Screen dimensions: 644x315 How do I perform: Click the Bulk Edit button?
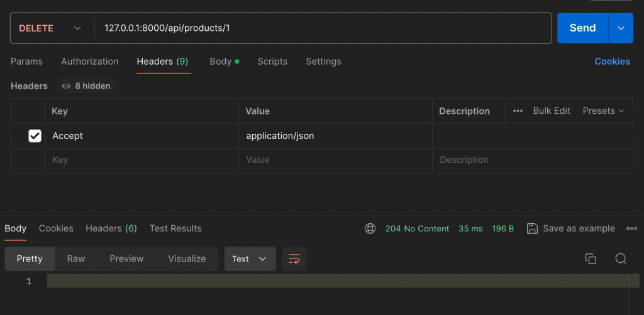point(552,111)
